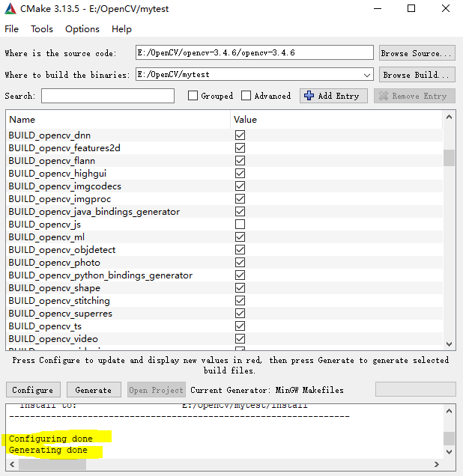This screenshot has height=476, width=463.
Task: Open the File menu
Action: point(11,29)
